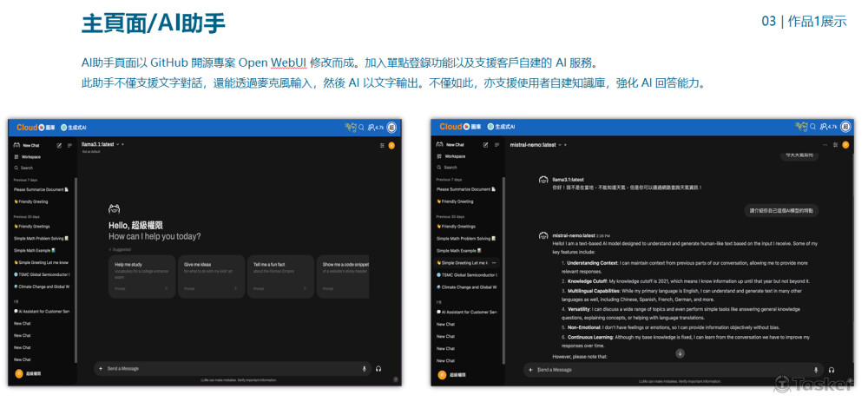
Task: Expand the mistral-nemo:latest model selector
Action: [560, 144]
